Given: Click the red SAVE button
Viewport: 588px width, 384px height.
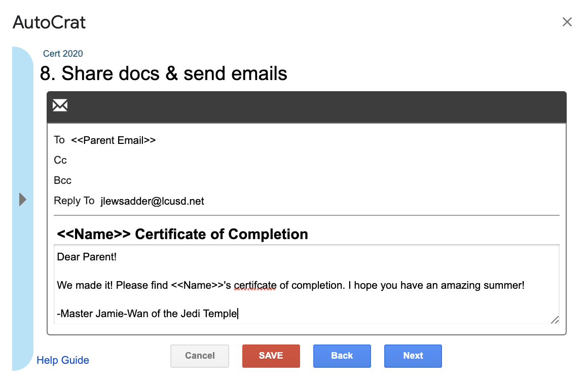Looking at the screenshot, I should (271, 356).
